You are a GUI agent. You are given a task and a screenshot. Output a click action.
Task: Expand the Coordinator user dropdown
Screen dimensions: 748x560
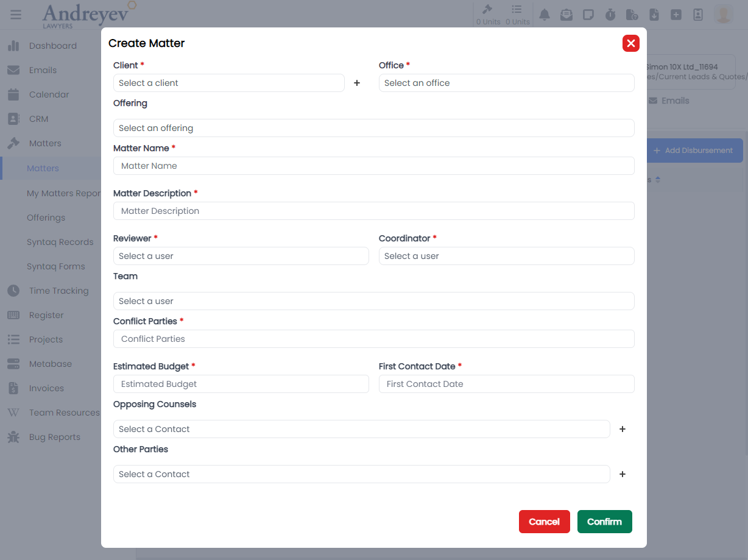[506, 256]
